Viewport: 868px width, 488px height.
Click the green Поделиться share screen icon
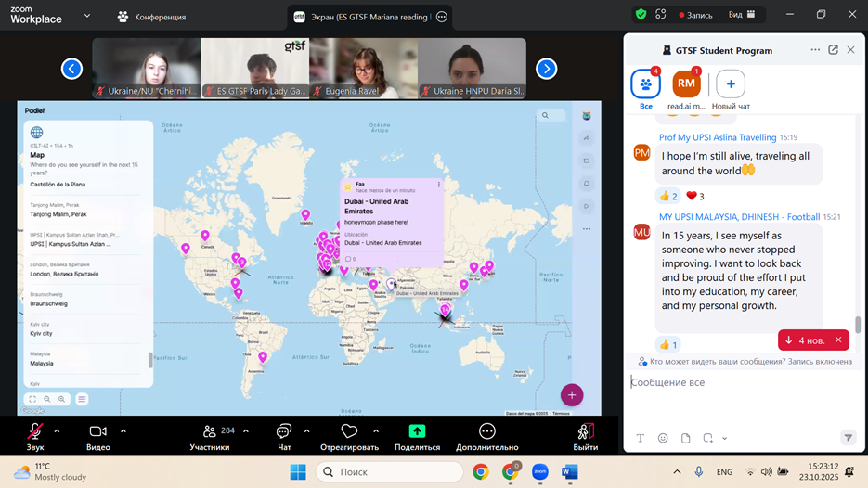pos(417,431)
